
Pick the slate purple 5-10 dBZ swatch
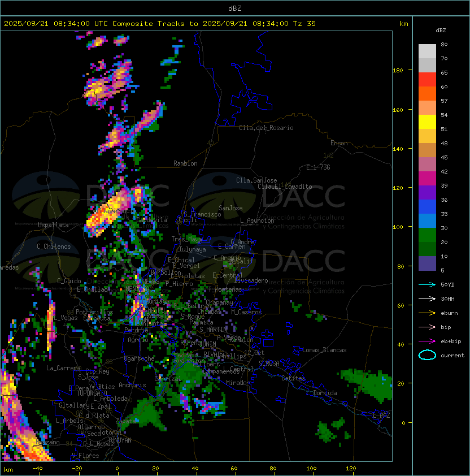coord(427,263)
